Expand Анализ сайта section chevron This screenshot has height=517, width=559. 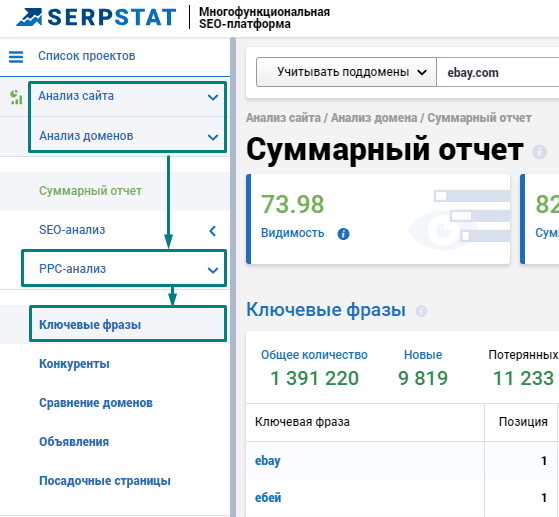click(213, 97)
